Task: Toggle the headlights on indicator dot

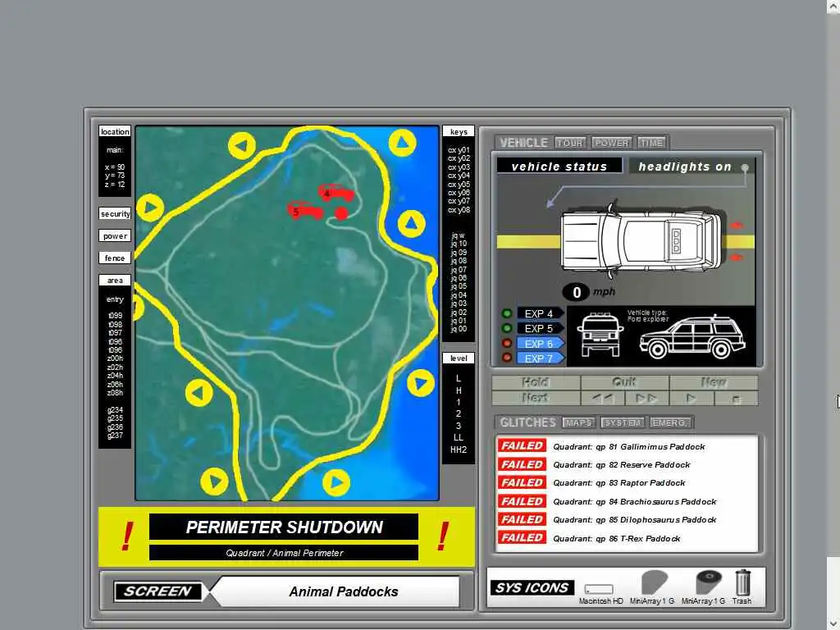Action: pos(745,167)
